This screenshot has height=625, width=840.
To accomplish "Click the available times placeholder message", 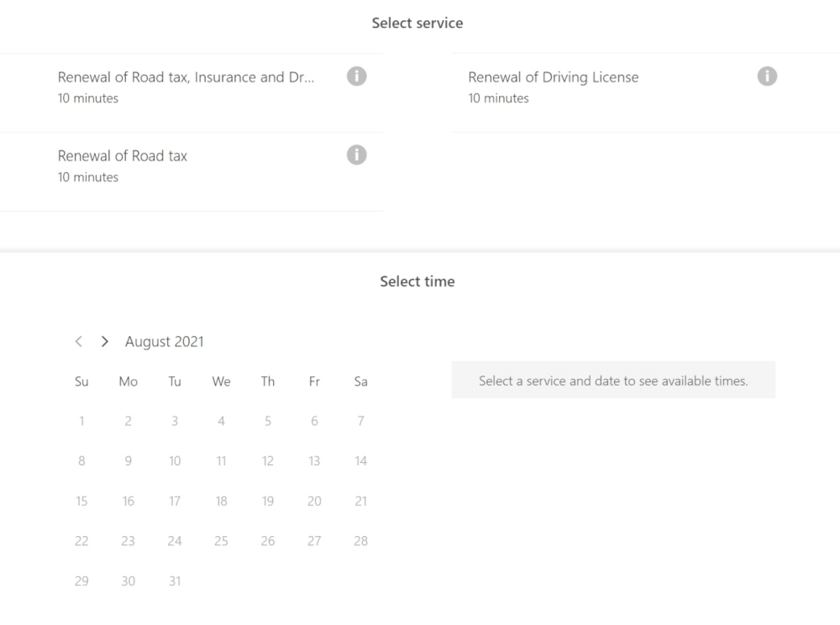I will (613, 381).
